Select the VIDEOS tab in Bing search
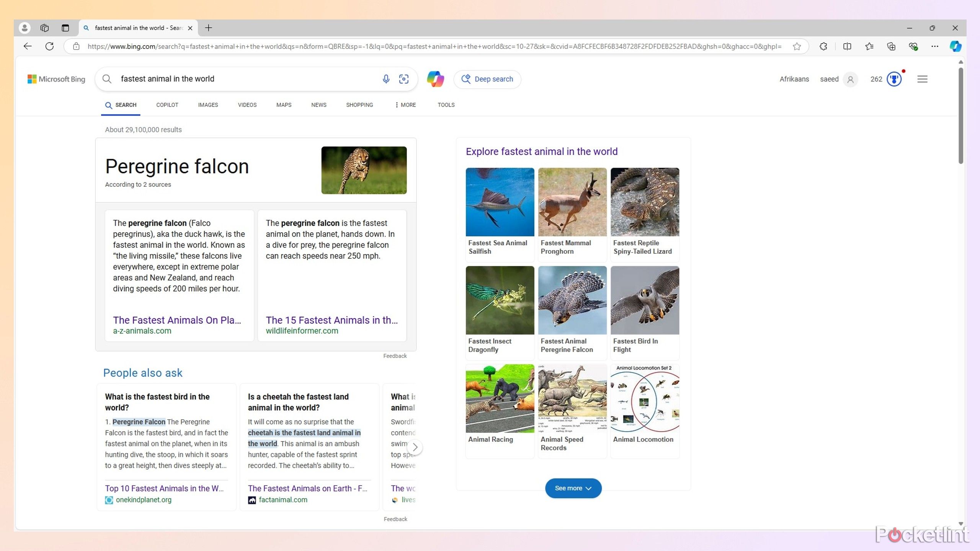Screen dimensions: 980x551 tap(247, 105)
